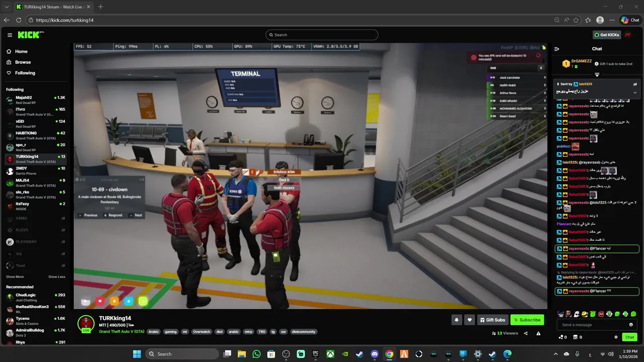Reload the page from the browser toolbar
The image size is (644, 362).
[19, 20]
